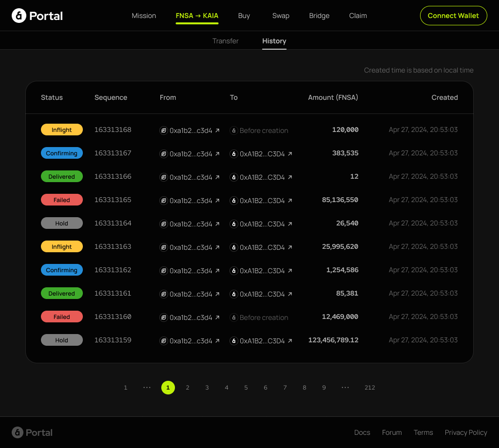Go to the Bridge page
This screenshot has width=499, height=448.
319,16
